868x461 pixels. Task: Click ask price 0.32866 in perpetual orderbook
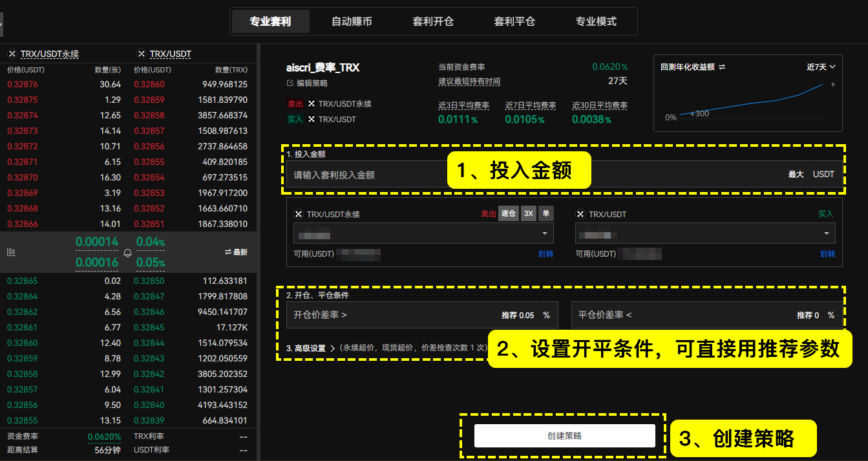(23, 224)
